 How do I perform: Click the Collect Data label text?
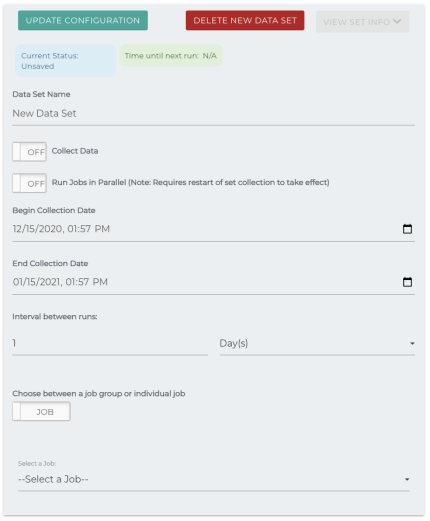pos(75,151)
